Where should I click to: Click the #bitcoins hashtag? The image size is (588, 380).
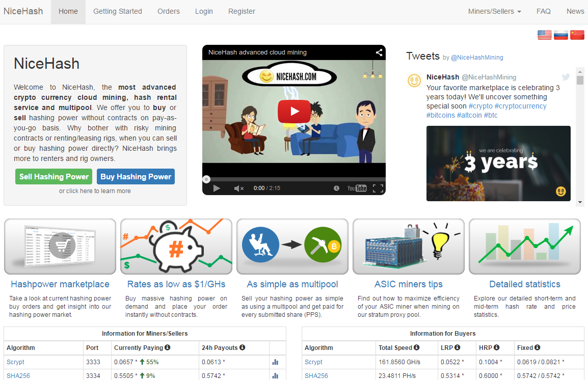(x=441, y=115)
